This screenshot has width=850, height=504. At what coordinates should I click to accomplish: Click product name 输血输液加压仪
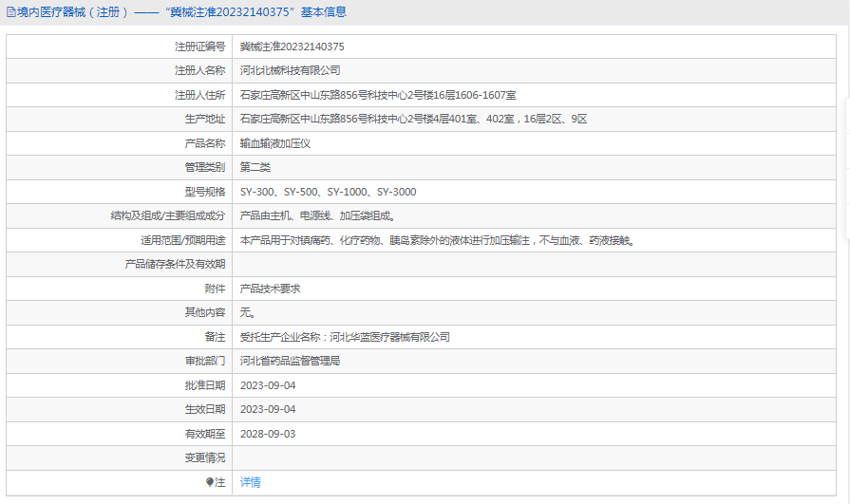(274, 143)
